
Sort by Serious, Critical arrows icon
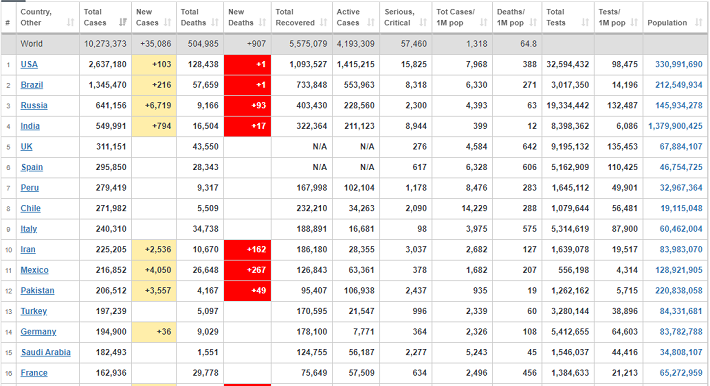click(423, 22)
